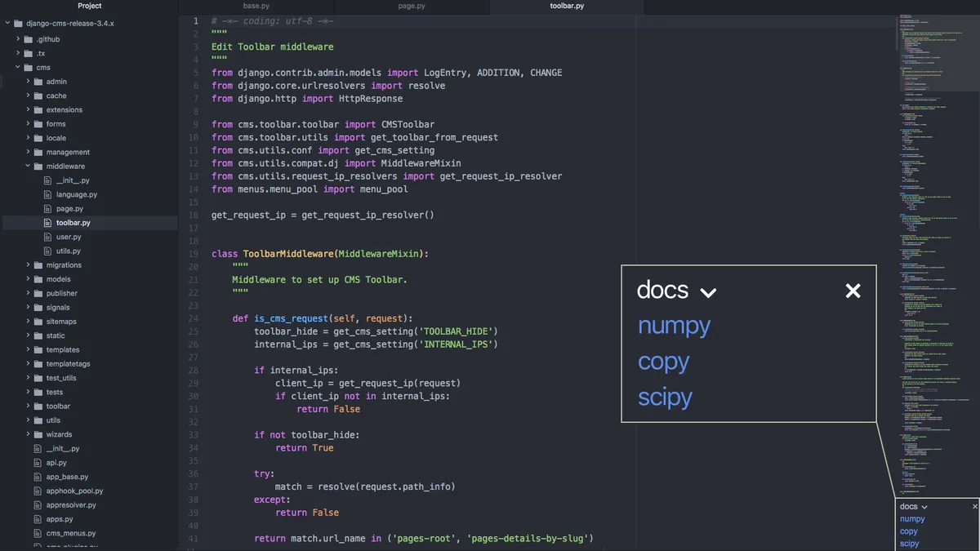Image resolution: width=980 pixels, height=551 pixels.
Task: Click the signals folder icon
Action: [x=38, y=308]
